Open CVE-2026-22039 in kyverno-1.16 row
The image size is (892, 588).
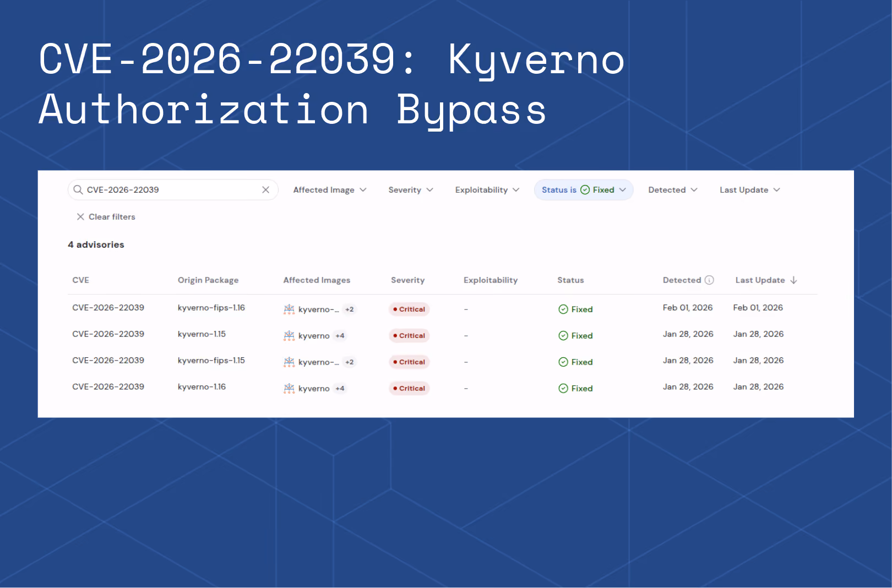point(108,387)
